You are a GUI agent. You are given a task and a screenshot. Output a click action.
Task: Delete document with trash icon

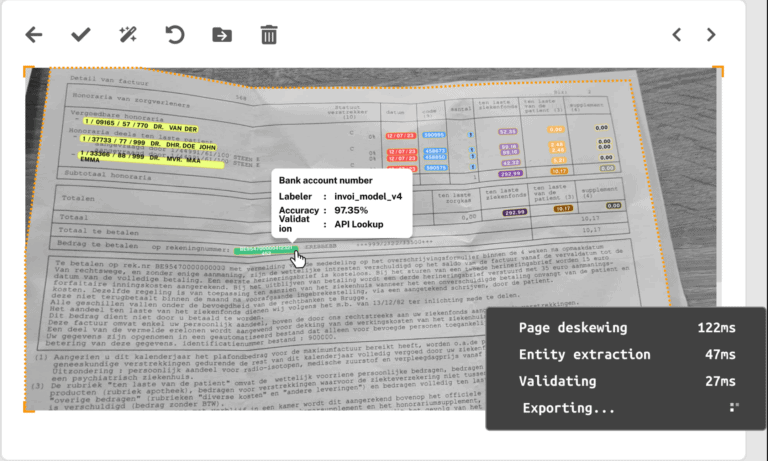tap(269, 35)
